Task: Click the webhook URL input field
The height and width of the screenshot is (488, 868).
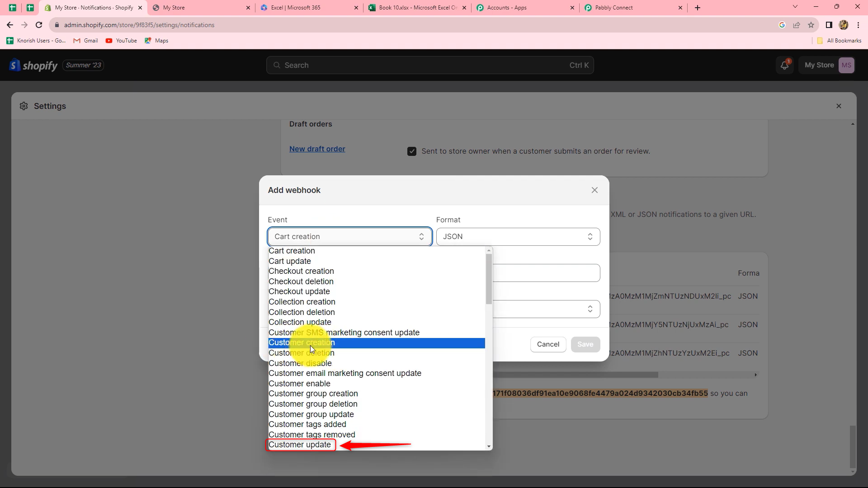Action: (x=546, y=273)
